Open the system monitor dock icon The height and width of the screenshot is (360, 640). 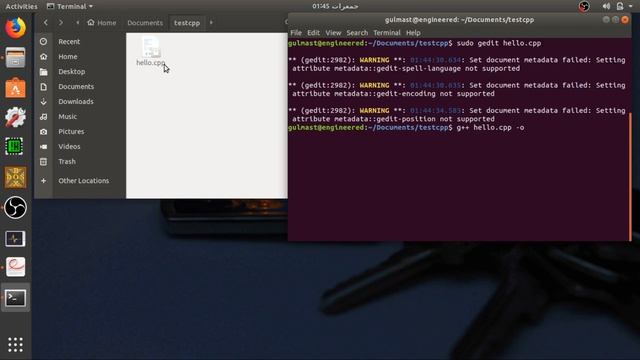(16, 238)
